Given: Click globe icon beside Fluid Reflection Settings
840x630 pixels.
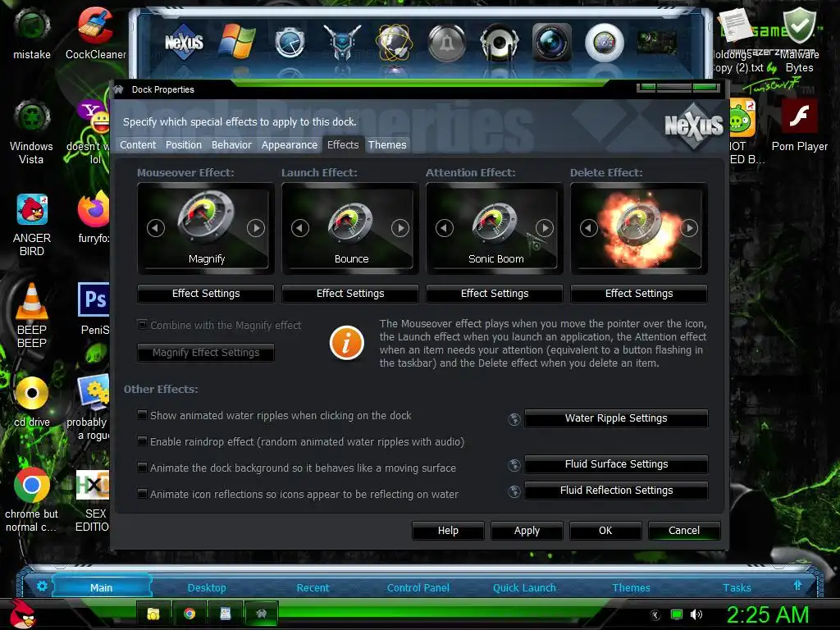Looking at the screenshot, I should pyautogui.click(x=514, y=491).
